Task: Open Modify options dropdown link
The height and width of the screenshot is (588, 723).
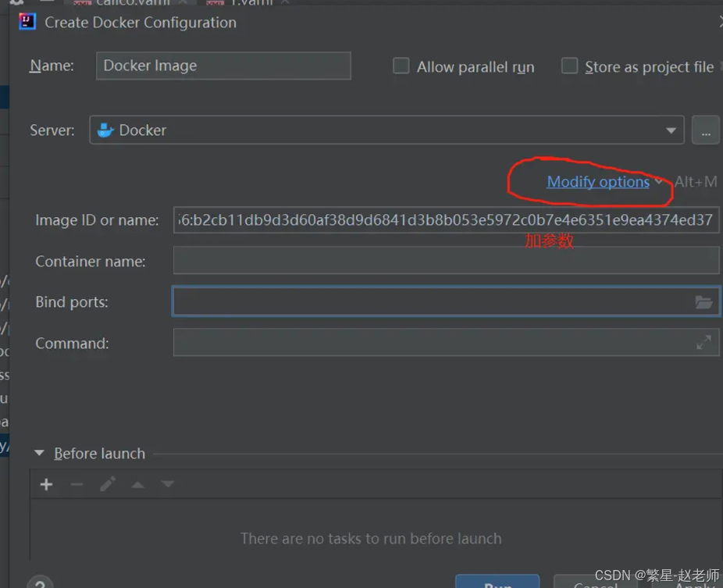Action: pos(598,182)
